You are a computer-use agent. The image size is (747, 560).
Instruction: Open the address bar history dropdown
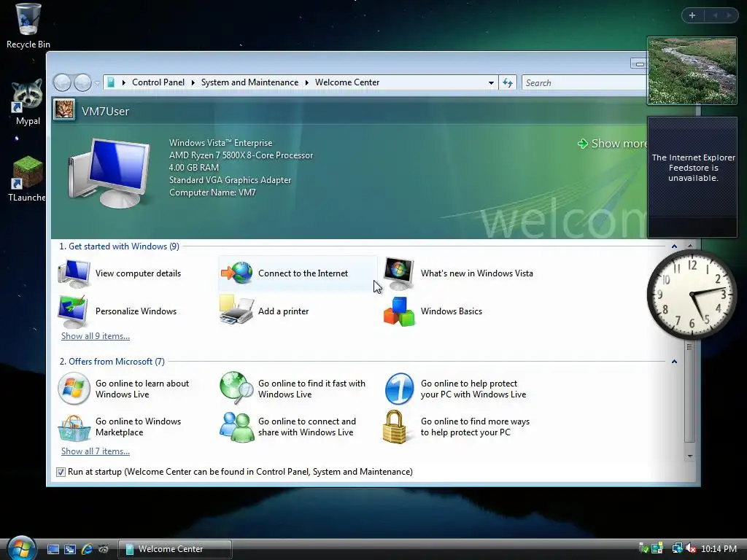click(491, 83)
